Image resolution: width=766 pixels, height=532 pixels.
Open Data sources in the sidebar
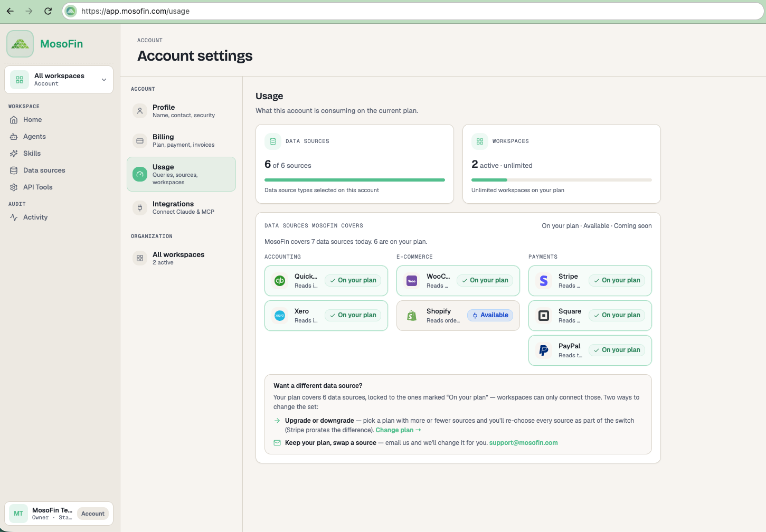[x=59, y=170]
